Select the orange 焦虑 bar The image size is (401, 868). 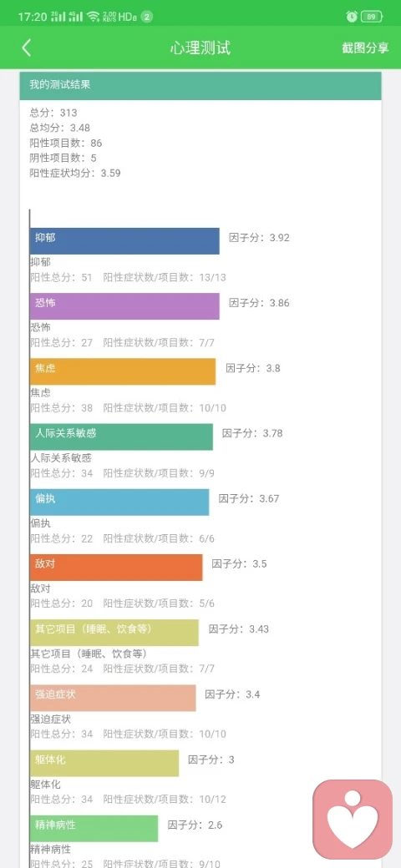(123, 371)
